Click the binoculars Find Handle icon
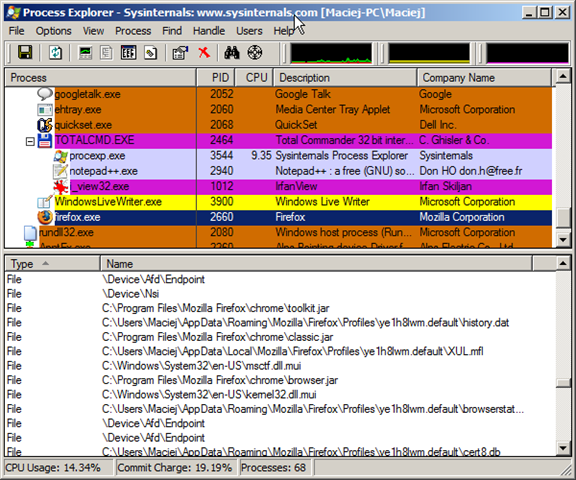The height and width of the screenshot is (480, 576). click(232, 53)
